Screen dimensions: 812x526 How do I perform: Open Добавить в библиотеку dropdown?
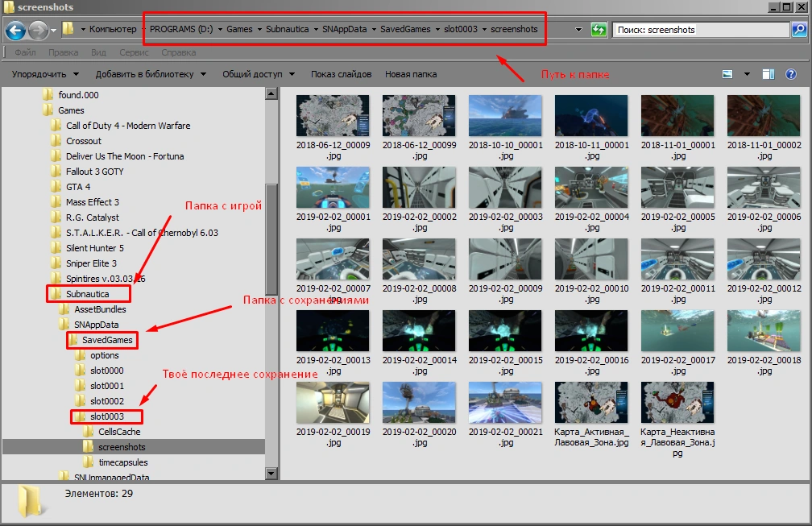(x=151, y=74)
